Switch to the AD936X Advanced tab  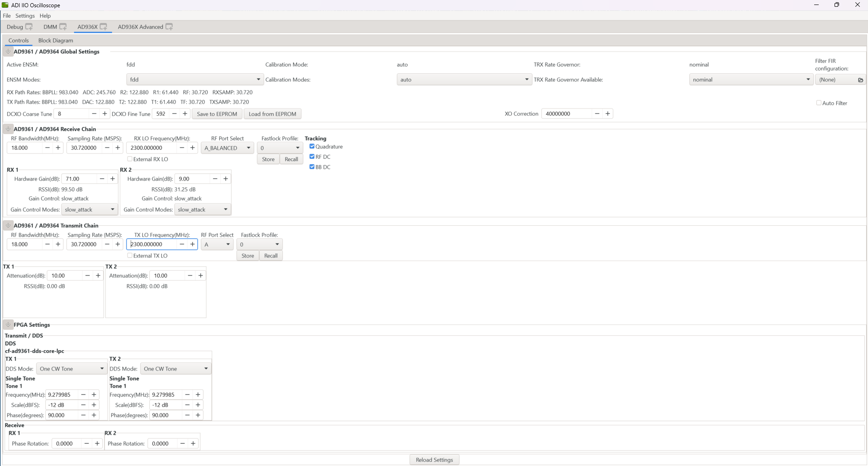[140, 27]
